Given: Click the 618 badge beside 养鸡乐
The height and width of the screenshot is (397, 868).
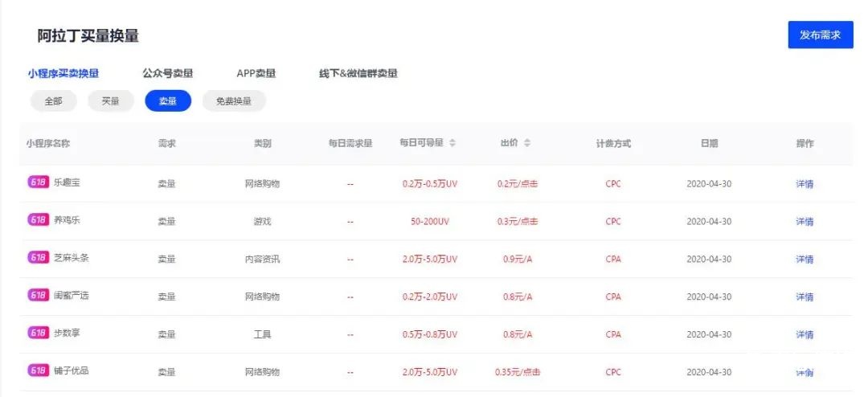Looking at the screenshot, I should pyautogui.click(x=38, y=220).
